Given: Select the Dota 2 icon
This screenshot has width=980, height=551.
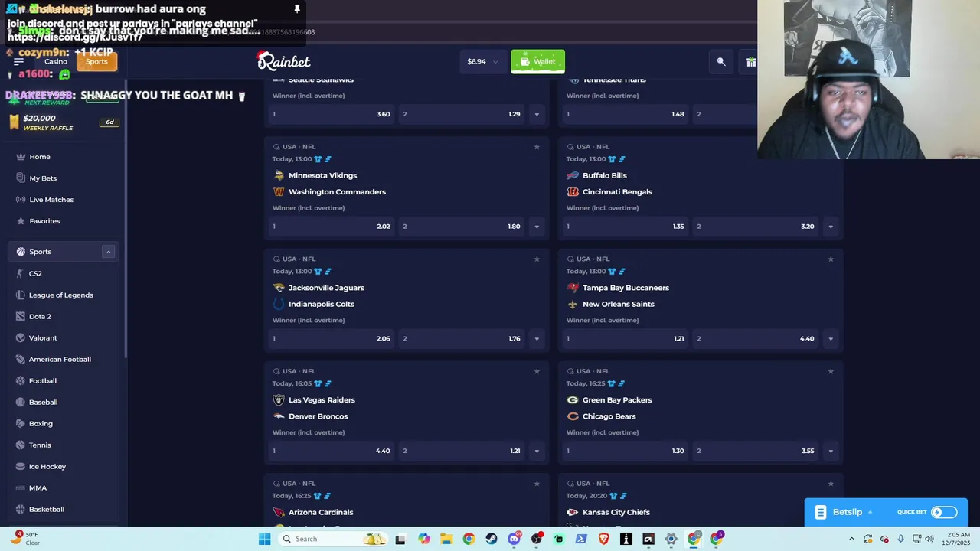Looking at the screenshot, I should click(21, 316).
